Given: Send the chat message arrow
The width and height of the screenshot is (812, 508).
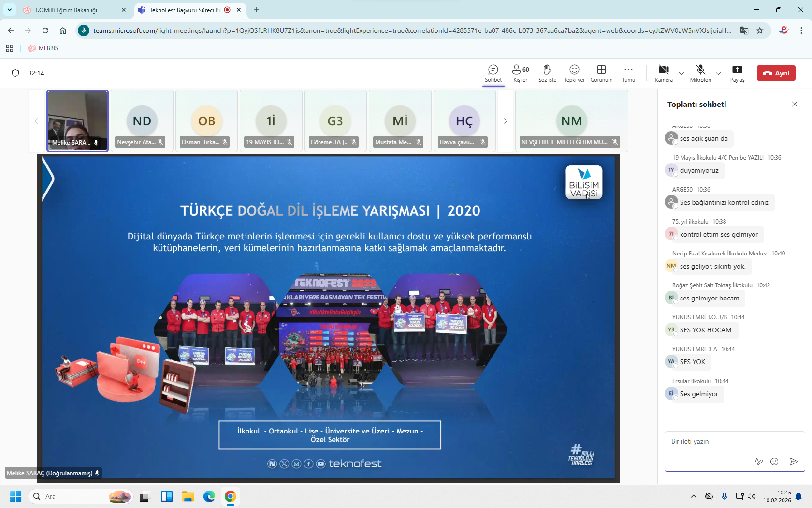Looking at the screenshot, I should [x=794, y=462].
